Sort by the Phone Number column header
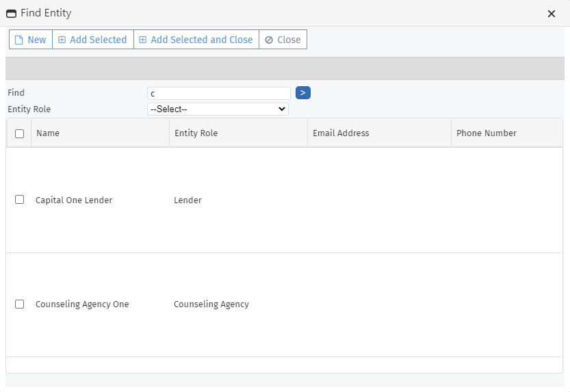This screenshot has height=392, width=570. coord(486,133)
